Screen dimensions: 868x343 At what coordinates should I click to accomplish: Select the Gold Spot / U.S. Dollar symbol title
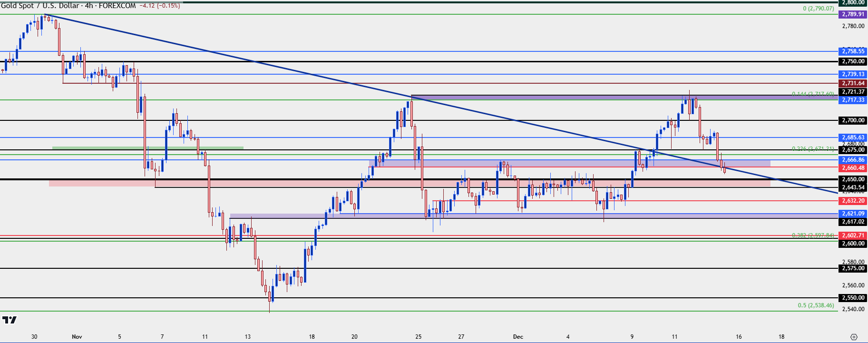(x=40, y=6)
